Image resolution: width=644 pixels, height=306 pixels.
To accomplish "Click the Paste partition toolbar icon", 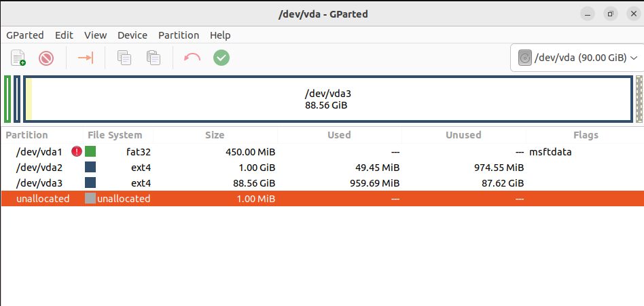I will pos(154,58).
